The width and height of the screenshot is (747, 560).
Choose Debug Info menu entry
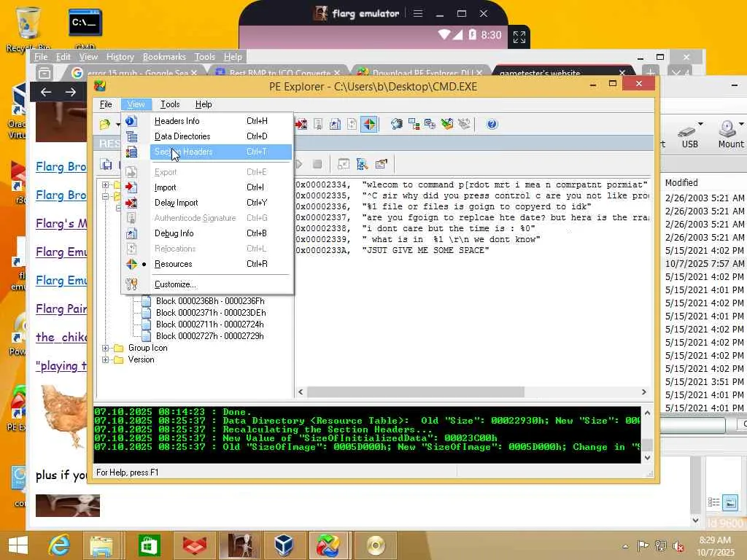pyautogui.click(x=174, y=233)
